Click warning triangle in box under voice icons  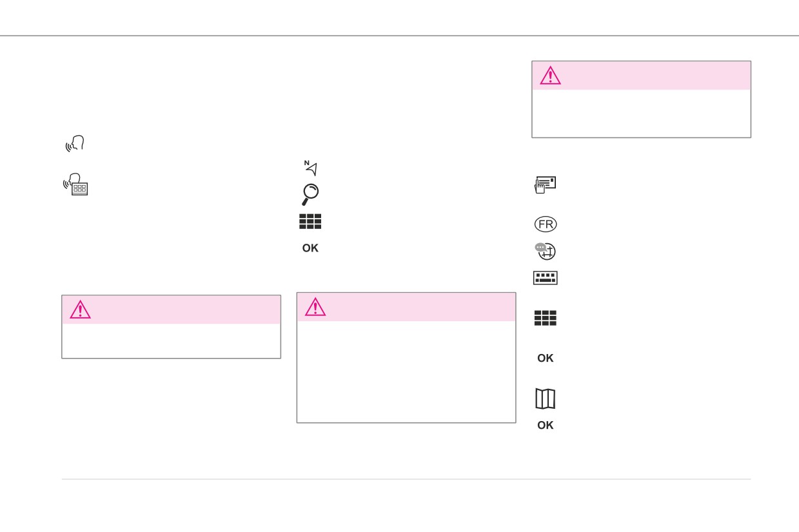click(80, 310)
